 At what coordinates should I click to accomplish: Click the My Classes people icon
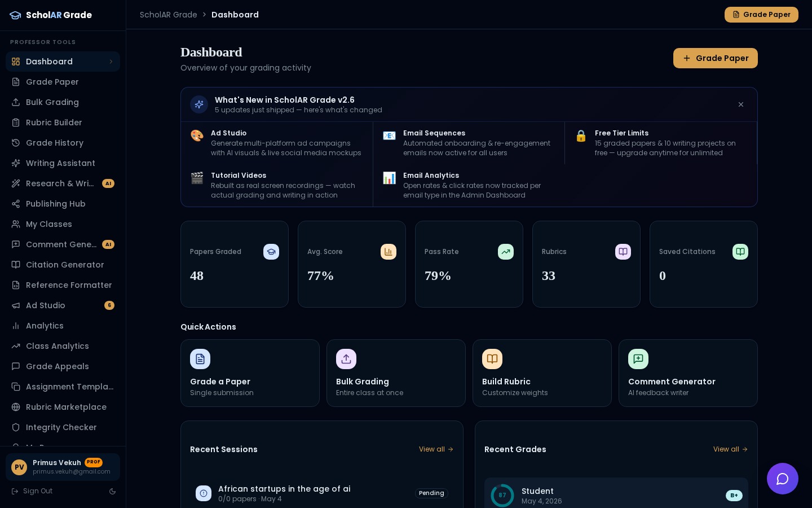coord(16,224)
